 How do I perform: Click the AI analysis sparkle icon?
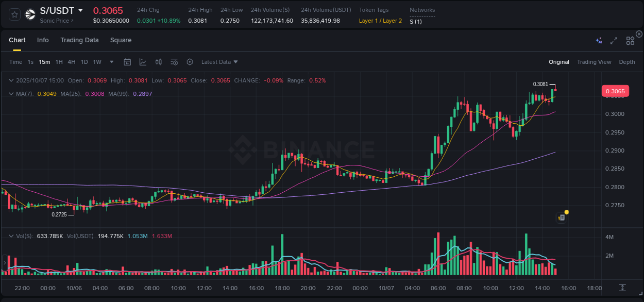598,40
